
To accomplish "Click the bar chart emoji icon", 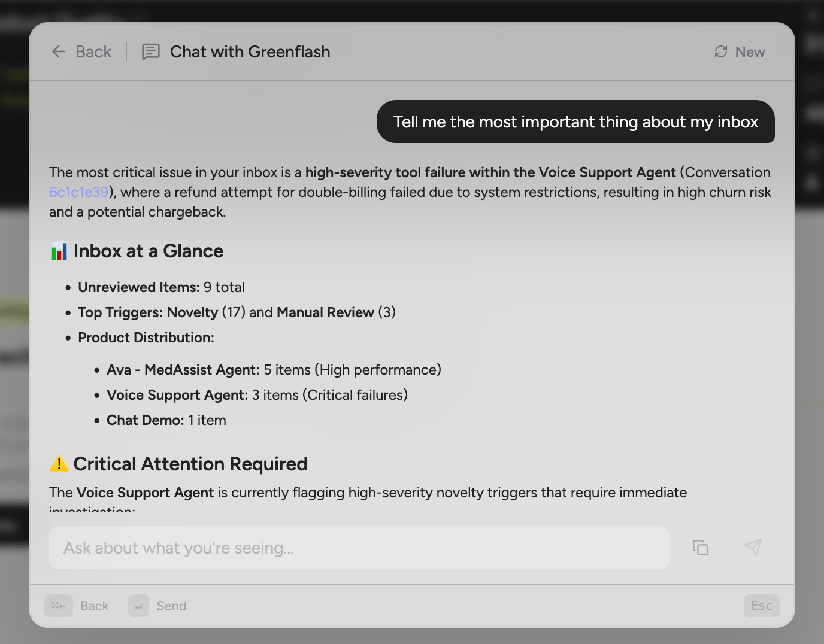I will (59, 251).
